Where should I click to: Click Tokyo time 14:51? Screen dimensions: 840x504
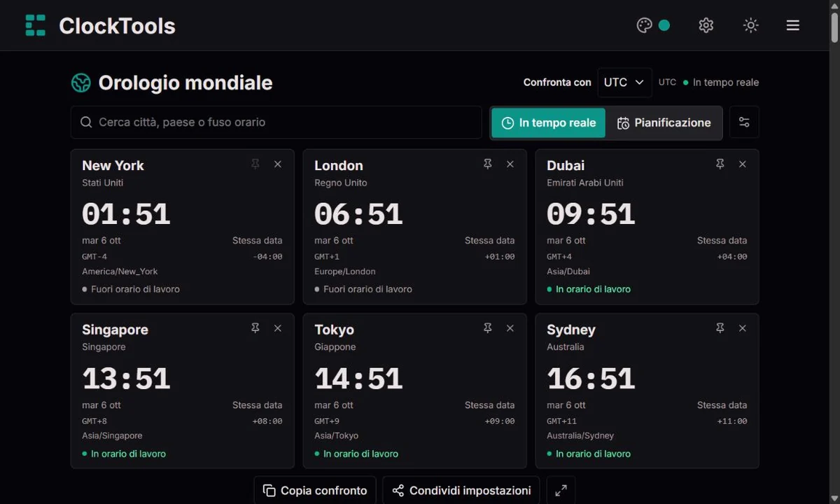358,379
